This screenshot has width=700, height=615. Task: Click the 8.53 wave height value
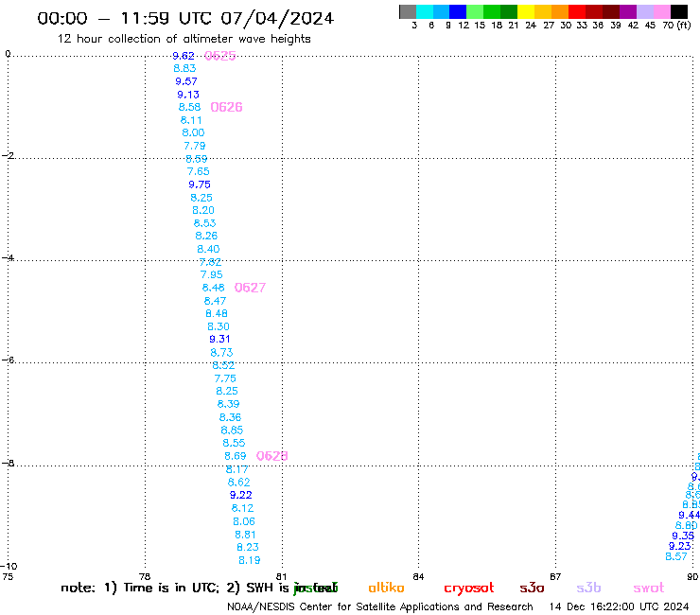point(204,223)
